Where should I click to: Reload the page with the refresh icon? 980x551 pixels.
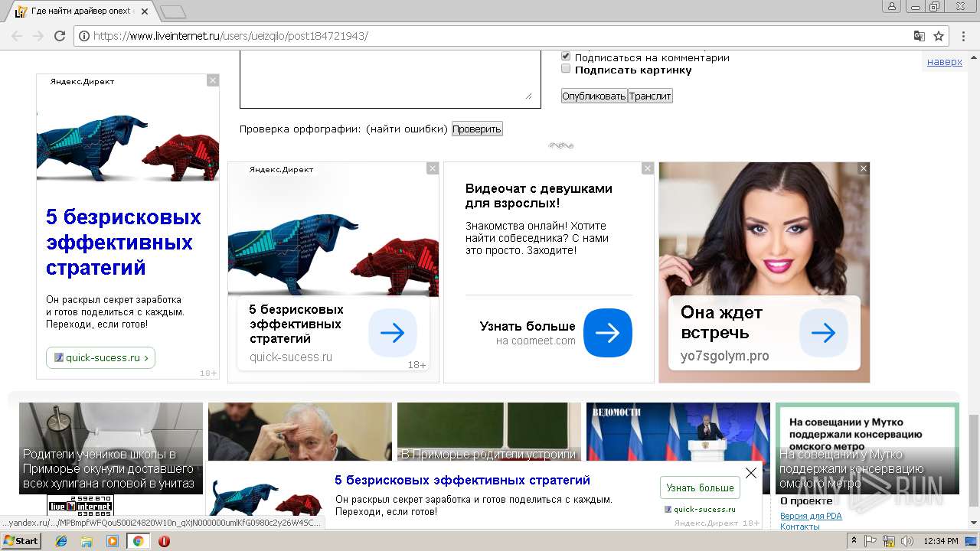pos(60,36)
